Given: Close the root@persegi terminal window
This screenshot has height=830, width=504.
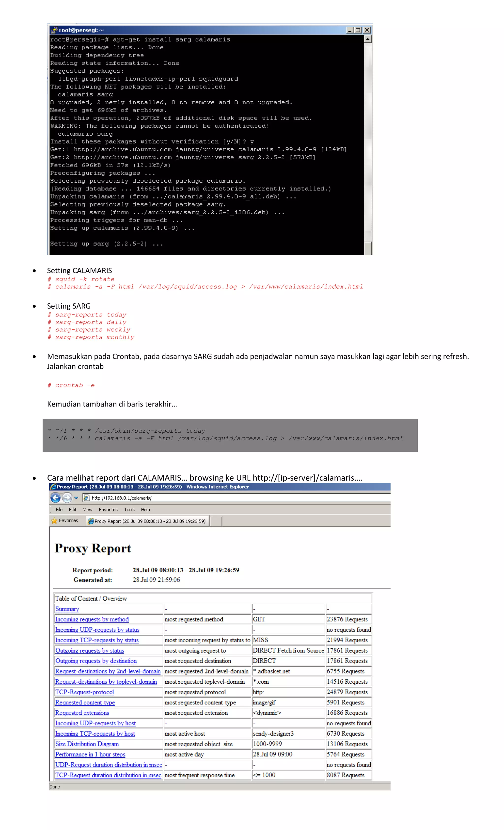Looking at the screenshot, I should coord(367,30).
